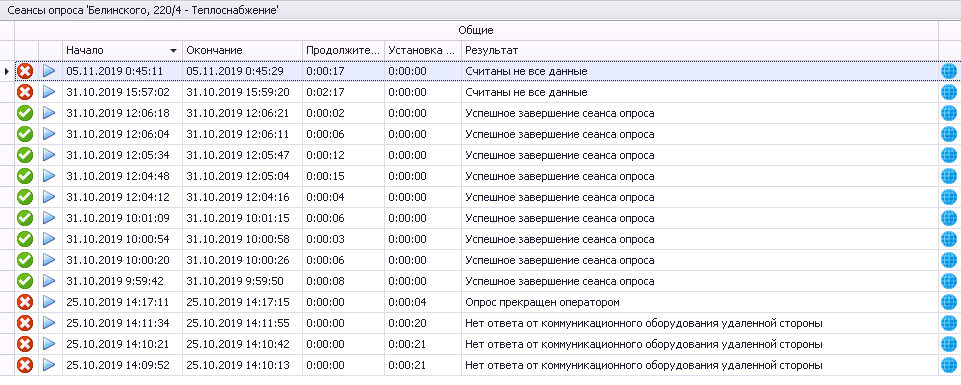Click the success checkmark for session 31.10.2019 10:01:09
Image resolution: width=961 pixels, height=385 pixels.
pos(25,218)
